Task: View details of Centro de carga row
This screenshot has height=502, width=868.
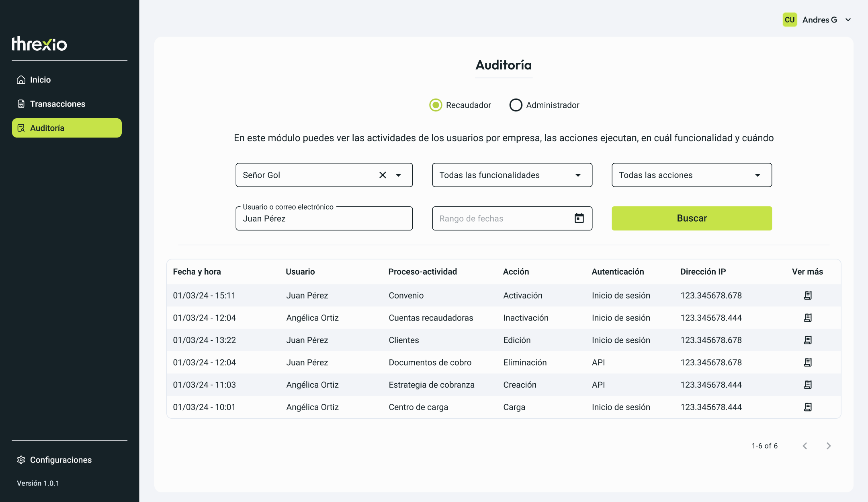Action: 808,407
